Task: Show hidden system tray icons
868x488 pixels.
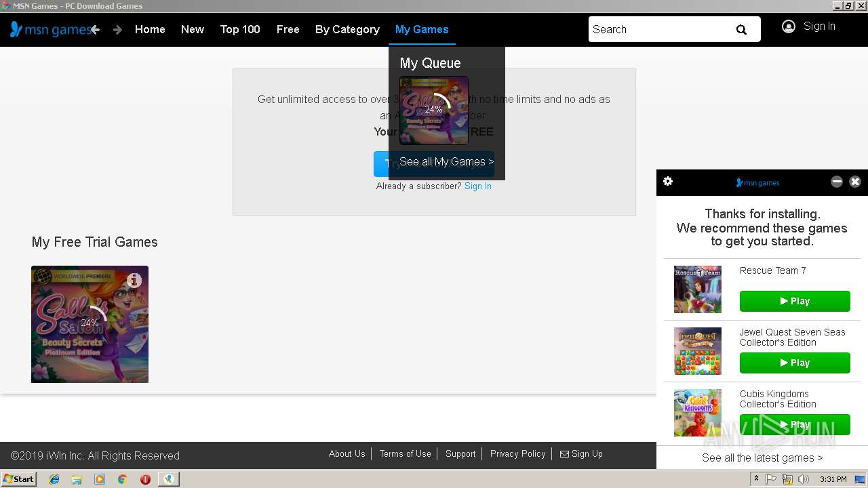Action: 757,479
